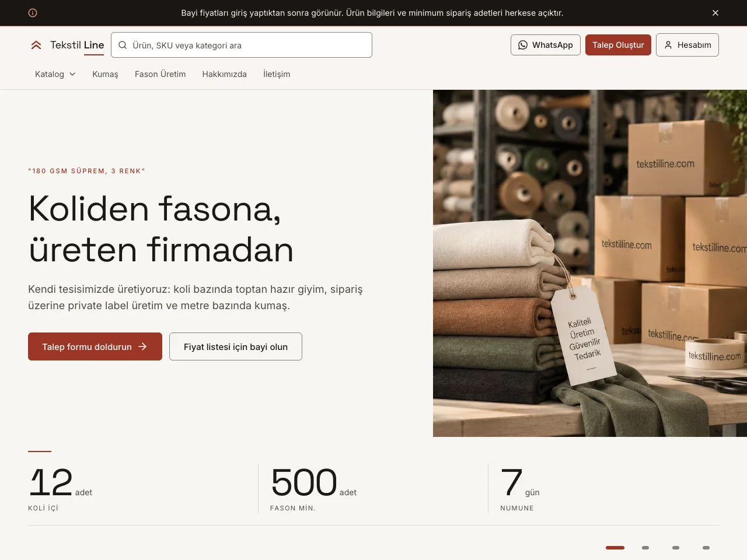
Task: Click the "180 GSM SÜPREM, 3 RENK" label
Action: click(86, 171)
